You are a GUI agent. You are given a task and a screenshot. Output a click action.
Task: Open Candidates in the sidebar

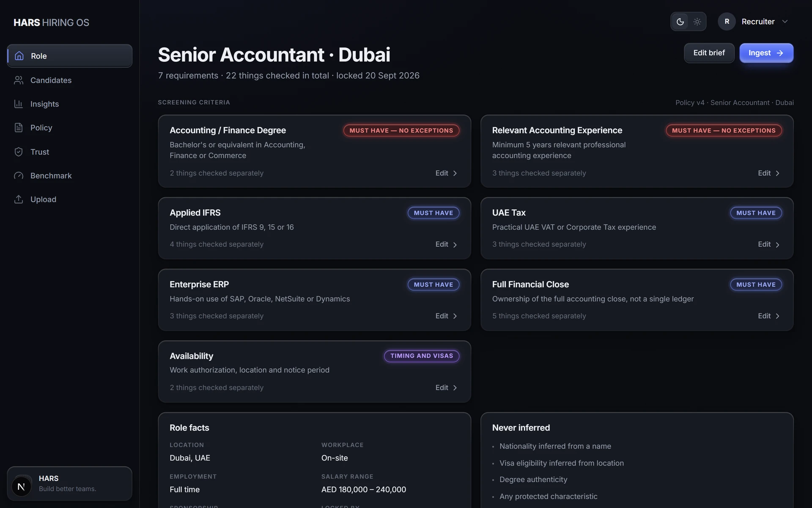(x=69, y=80)
